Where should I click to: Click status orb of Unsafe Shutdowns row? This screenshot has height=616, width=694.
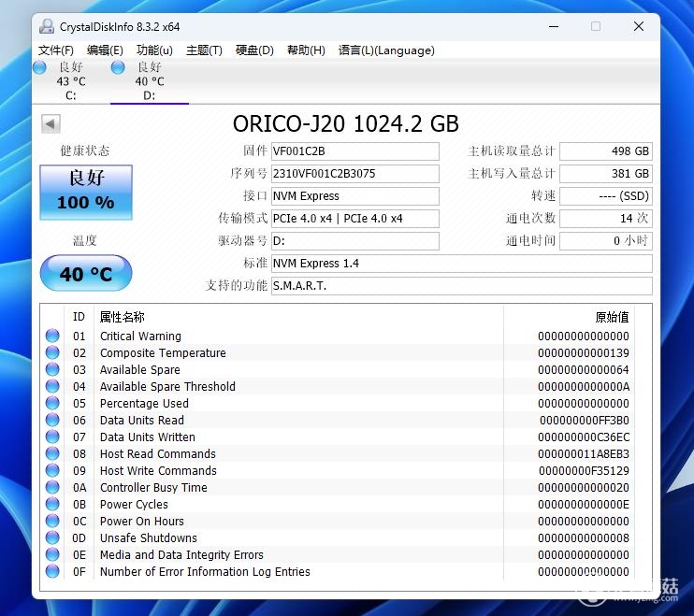coord(52,537)
